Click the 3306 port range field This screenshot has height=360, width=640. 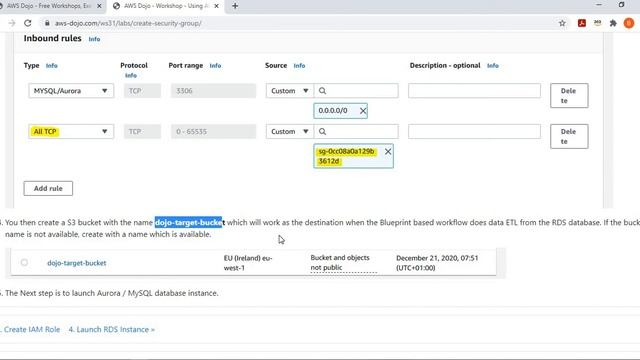point(213,91)
